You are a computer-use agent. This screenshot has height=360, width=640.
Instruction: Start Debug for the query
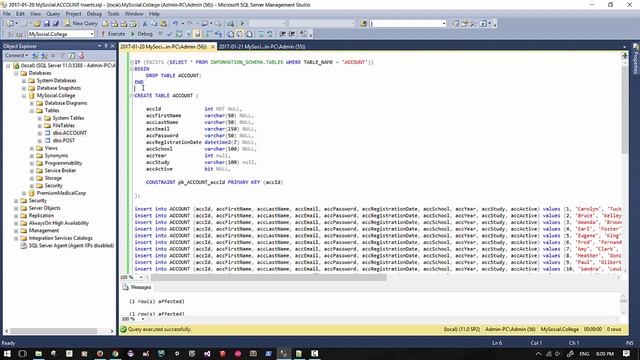point(141,34)
